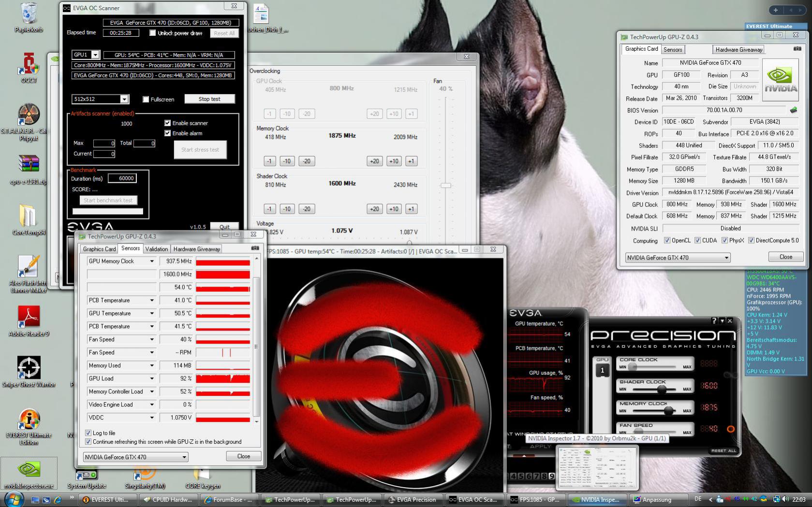Viewport: 812px width, 507px height.
Task: Click the BIOS save chip icon in GPU-Z
Action: pos(794,110)
